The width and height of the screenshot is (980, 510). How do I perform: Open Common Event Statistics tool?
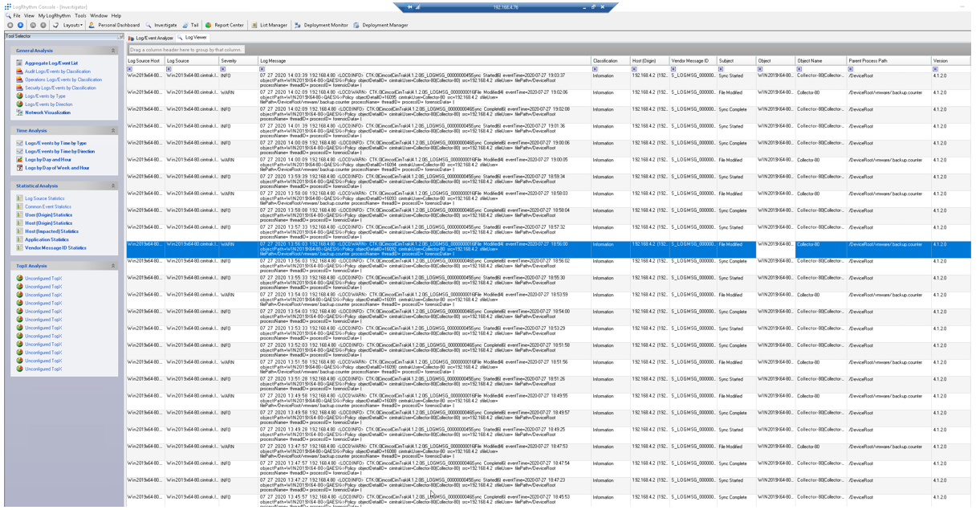tap(47, 206)
